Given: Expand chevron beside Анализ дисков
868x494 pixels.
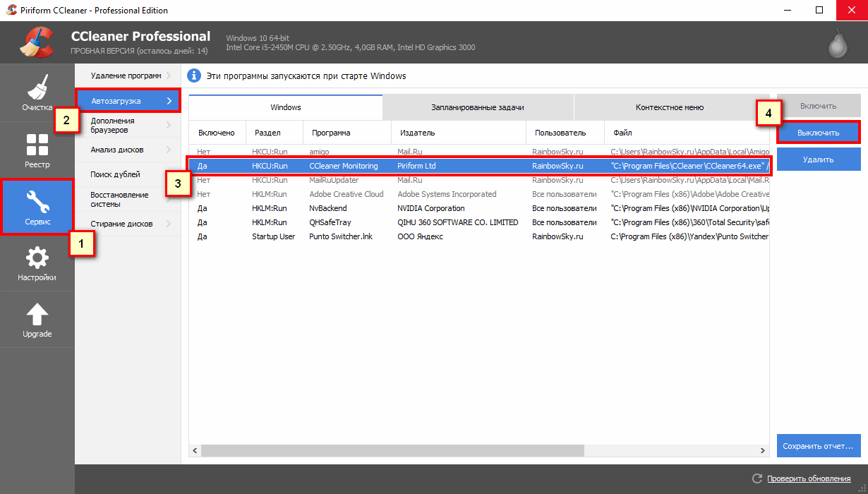Looking at the screenshot, I should (169, 150).
